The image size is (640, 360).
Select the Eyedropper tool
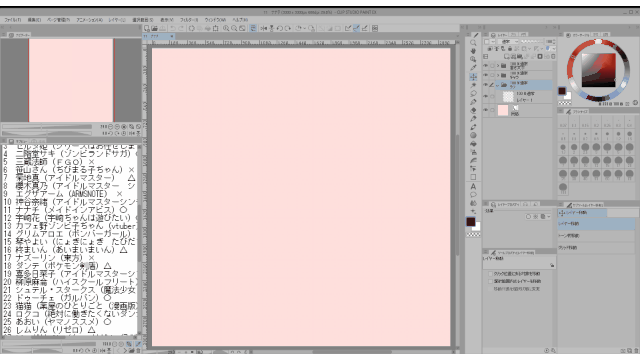473,68
